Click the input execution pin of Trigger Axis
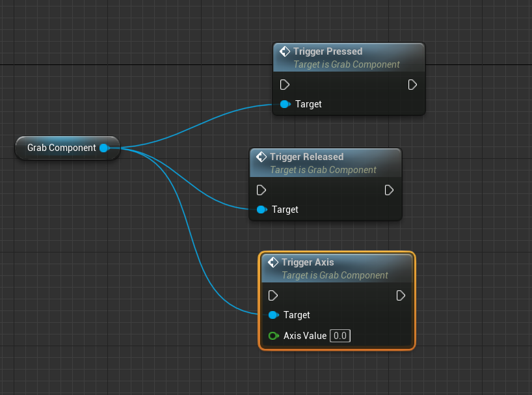 273,295
